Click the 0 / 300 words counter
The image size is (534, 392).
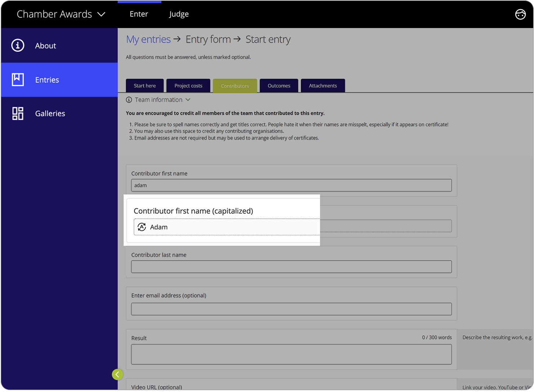437,337
